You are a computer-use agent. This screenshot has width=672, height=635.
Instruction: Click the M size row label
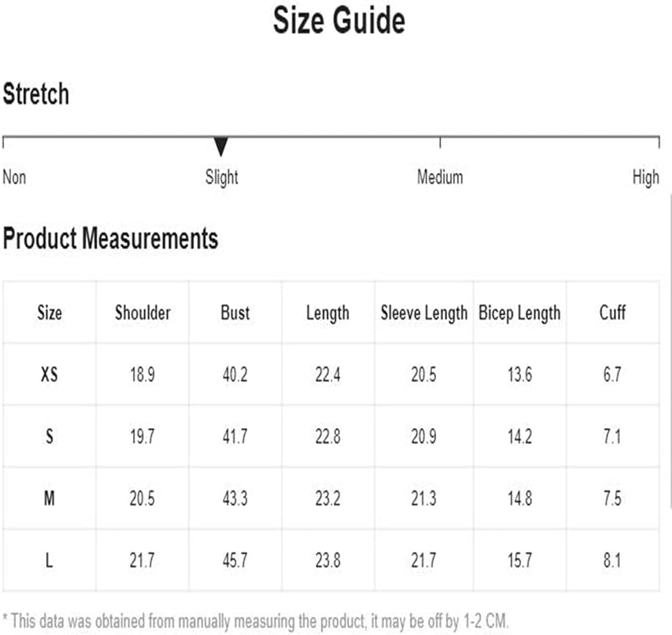[x=49, y=499]
